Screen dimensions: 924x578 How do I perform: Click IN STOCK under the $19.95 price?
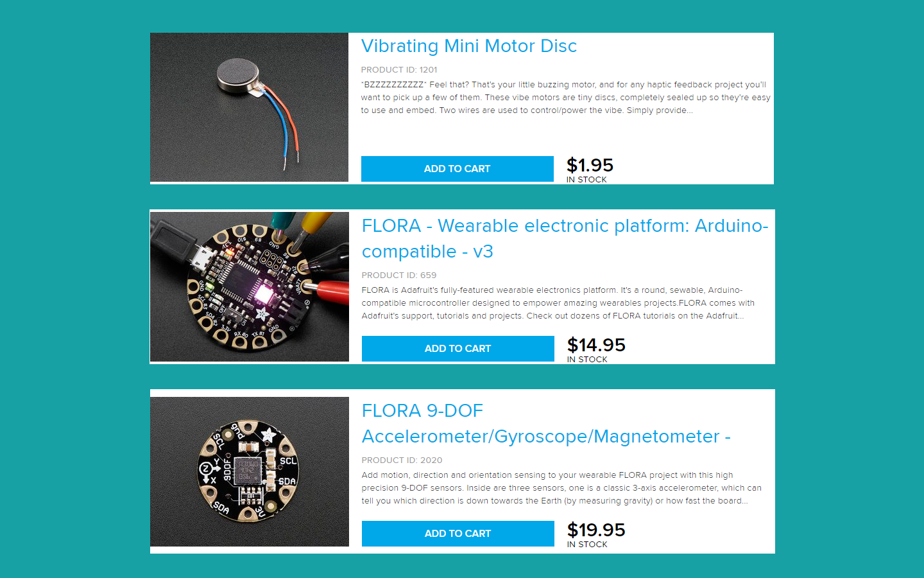coord(587,545)
